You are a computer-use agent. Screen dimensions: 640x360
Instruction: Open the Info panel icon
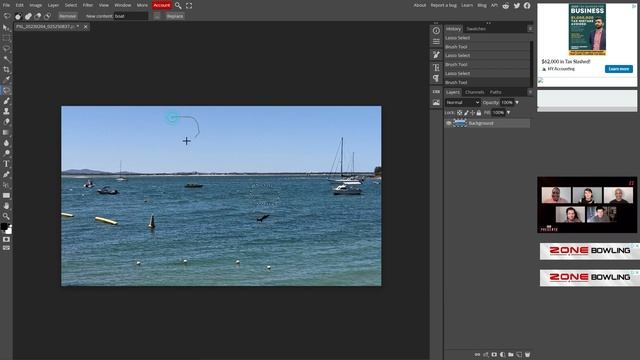pos(436,31)
